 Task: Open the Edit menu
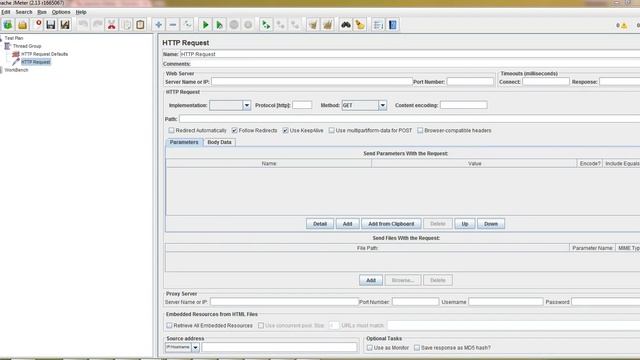click(6, 12)
